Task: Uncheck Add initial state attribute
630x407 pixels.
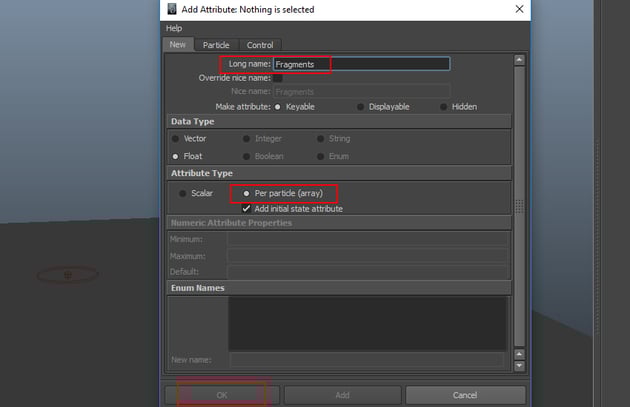Action: pos(246,209)
